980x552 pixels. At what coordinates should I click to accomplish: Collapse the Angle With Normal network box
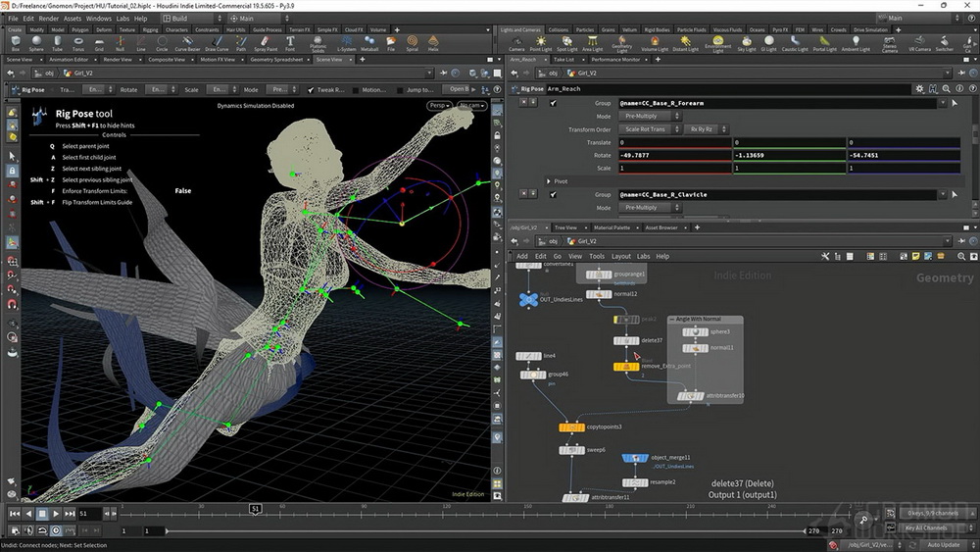click(672, 319)
